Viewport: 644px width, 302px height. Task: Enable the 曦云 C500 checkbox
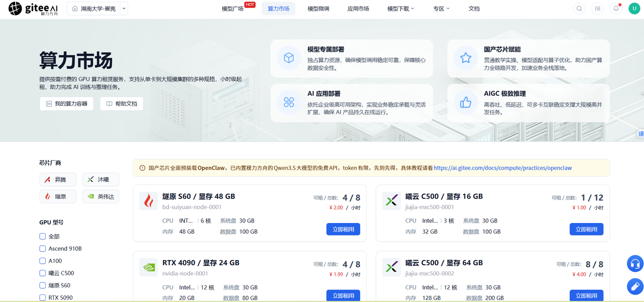pos(42,273)
